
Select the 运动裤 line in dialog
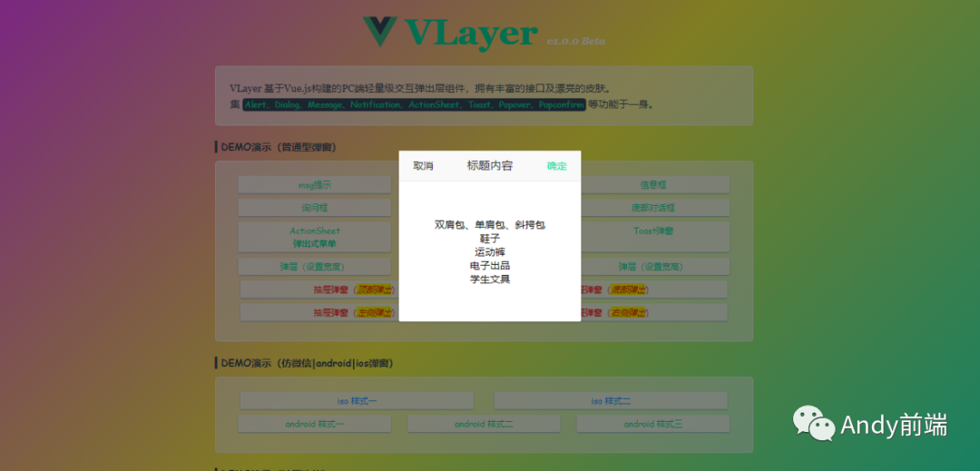coord(490,251)
